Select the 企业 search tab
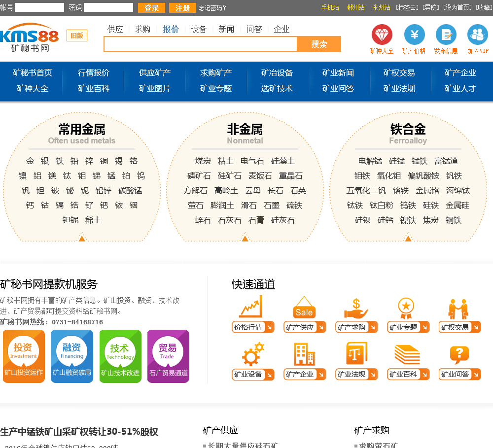The image size is (493, 448). pos(282,29)
